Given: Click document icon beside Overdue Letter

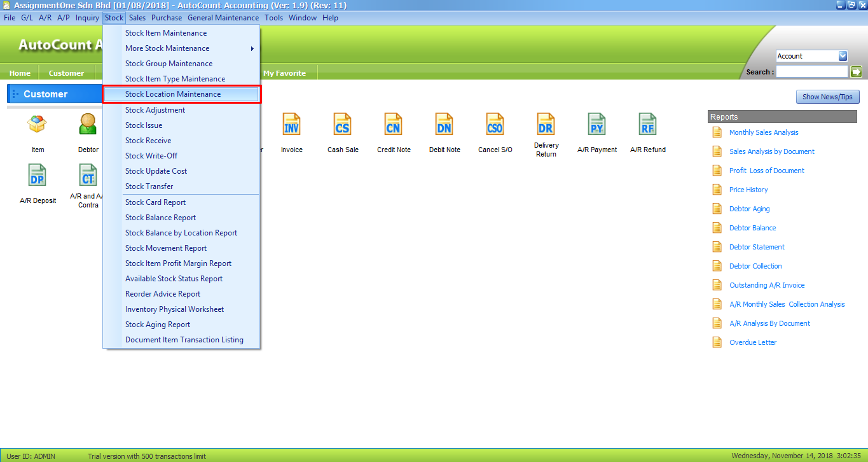Looking at the screenshot, I should pyautogui.click(x=717, y=342).
